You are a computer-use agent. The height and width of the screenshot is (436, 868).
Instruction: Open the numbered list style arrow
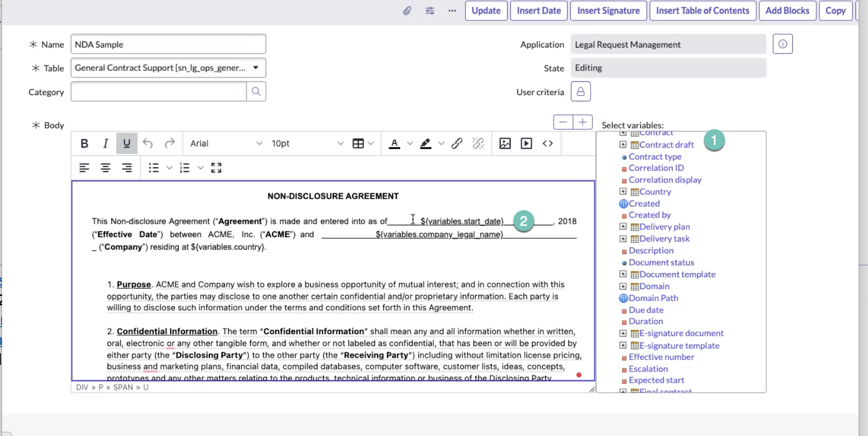click(x=201, y=168)
